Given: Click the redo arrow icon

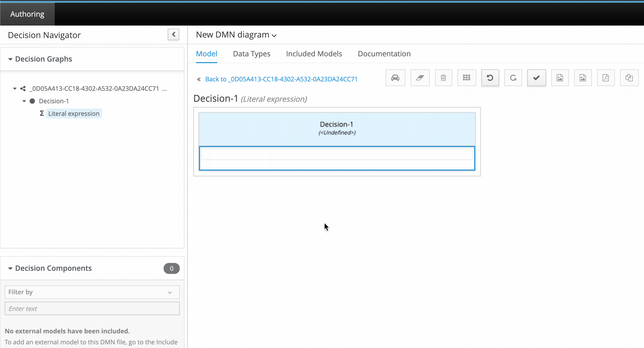Looking at the screenshot, I should click(x=513, y=78).
